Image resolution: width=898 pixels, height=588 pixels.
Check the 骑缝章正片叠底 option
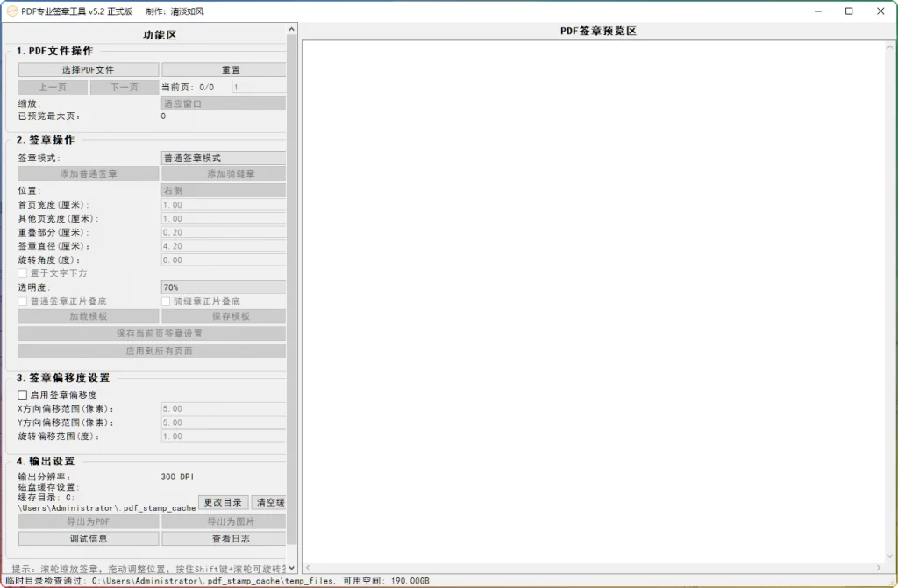[x=165, y=301]
